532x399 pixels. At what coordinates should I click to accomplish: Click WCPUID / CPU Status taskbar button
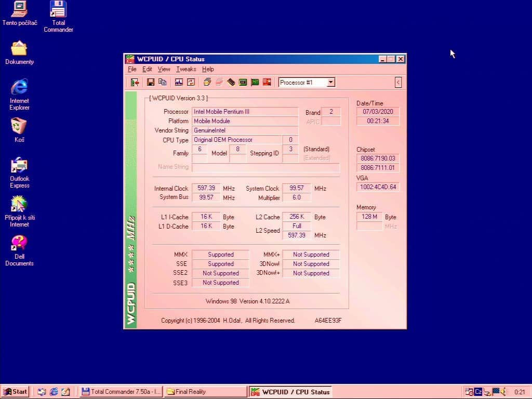pos(290,392)
